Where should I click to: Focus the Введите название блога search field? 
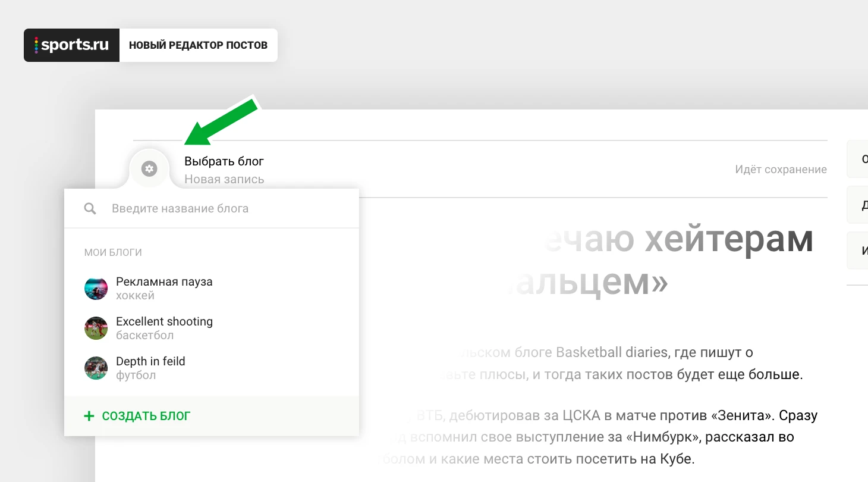[x=212, y=209]
